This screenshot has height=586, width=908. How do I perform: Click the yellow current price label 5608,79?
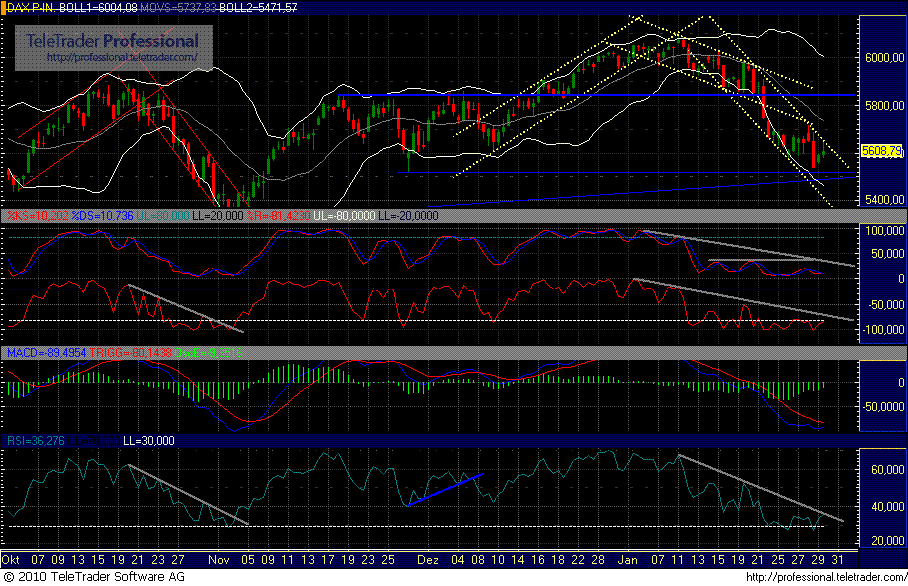click(x=881, y=151)
